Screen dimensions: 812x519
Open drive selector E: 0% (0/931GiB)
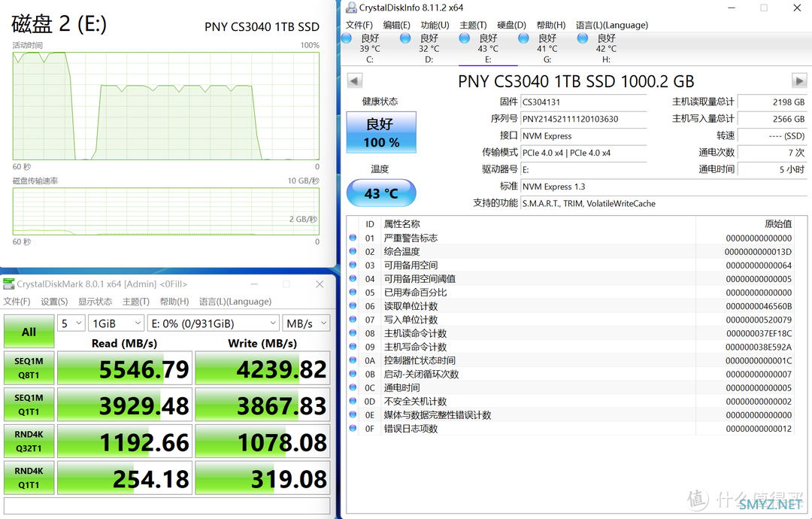point(214,323)
